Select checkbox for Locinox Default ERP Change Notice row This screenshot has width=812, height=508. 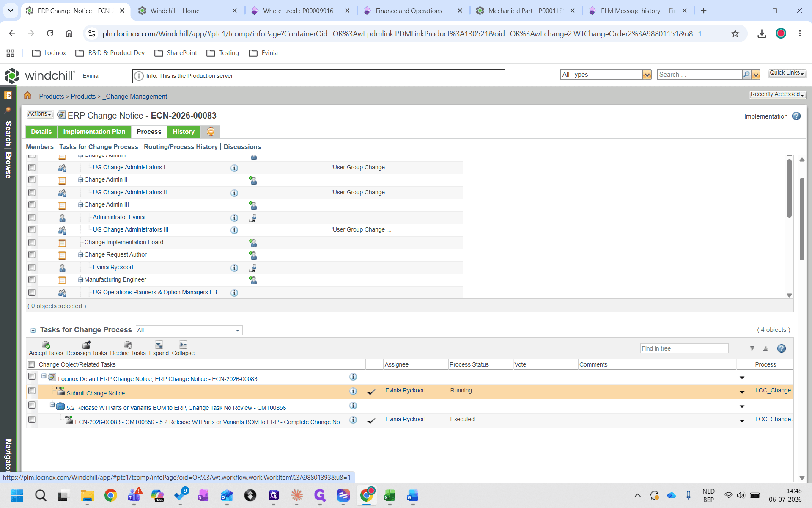[x=32, y=376]
